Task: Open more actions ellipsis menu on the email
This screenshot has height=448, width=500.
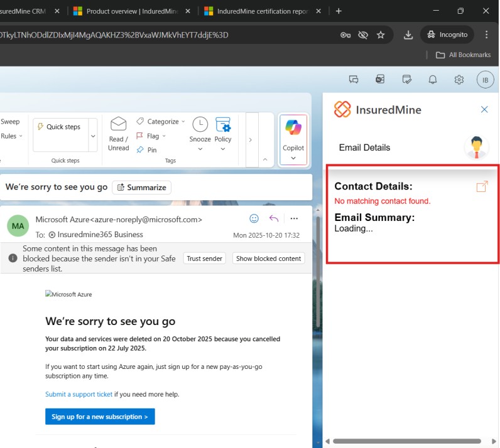Action: pyautogui.click(x=293, y=218)
